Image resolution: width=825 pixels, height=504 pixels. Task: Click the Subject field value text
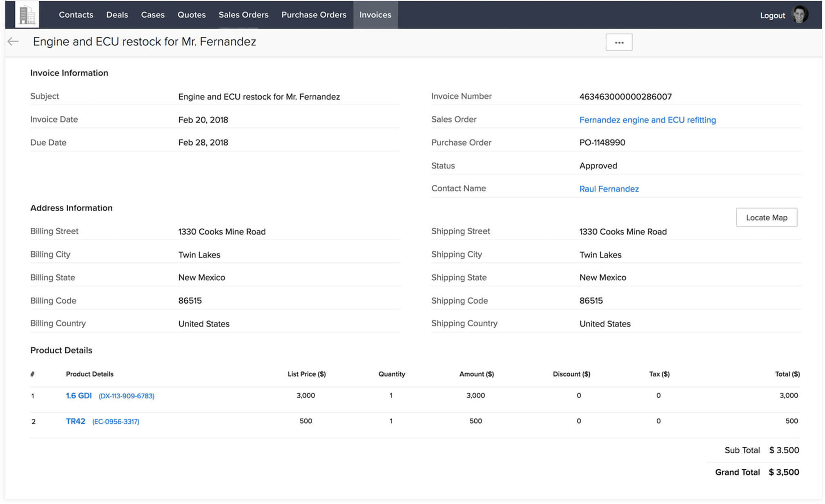click(259, 97)
